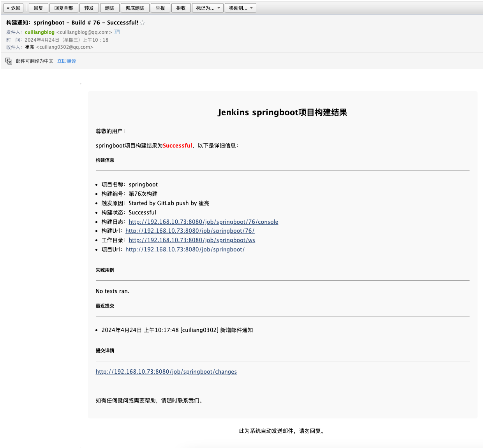The image size is (483, 448).
Task: Open the 构建日志 console link
Action: 203,222
